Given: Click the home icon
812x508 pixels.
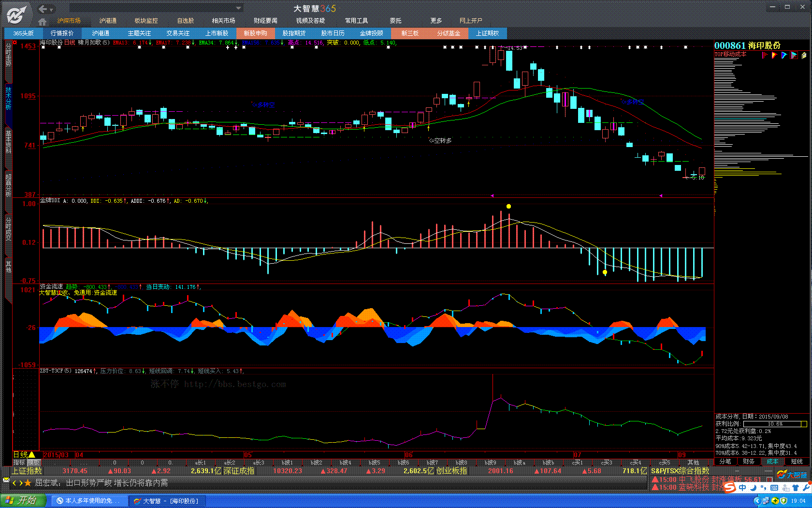Looking at the screenshot, I should pos(43,21).
